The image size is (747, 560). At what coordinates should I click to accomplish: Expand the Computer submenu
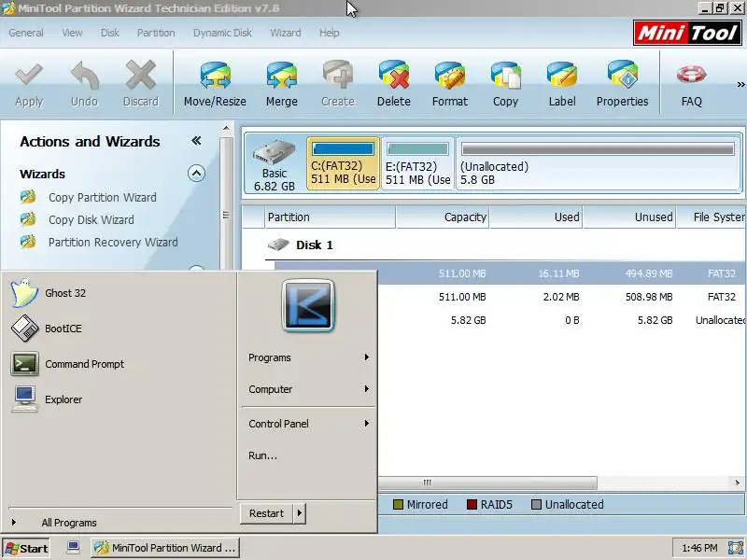coord(366,389)
